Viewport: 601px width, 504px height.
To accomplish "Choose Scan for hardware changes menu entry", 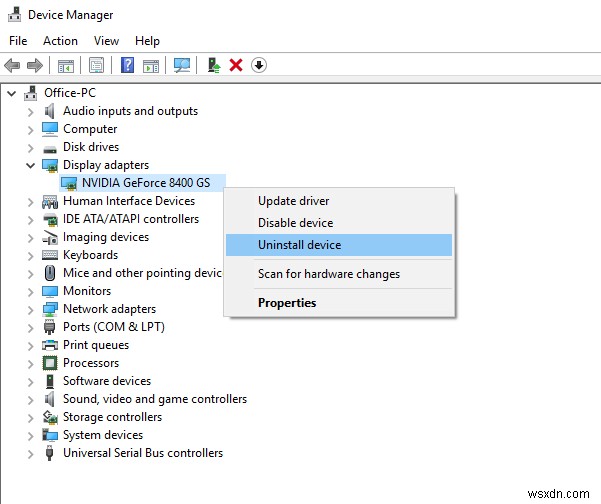I will (x=339, y=274).
